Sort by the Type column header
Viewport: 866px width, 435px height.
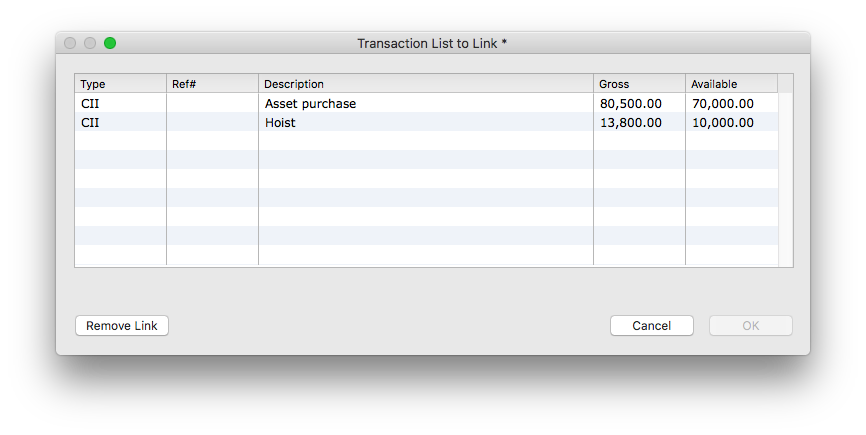click(120, 84)
